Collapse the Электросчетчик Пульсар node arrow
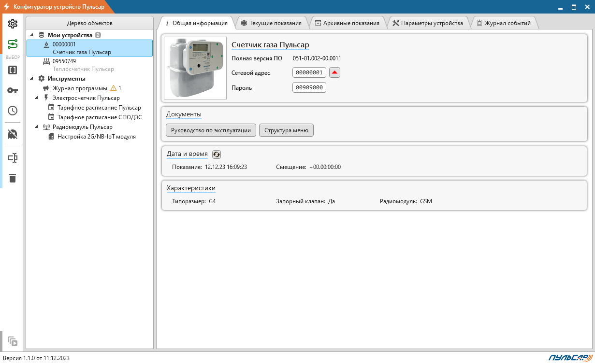This screenshot has height=364, width=595. (36, 98)
